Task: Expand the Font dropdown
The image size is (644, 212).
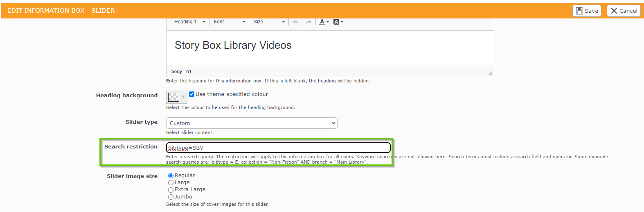Action: coord(229,22)
